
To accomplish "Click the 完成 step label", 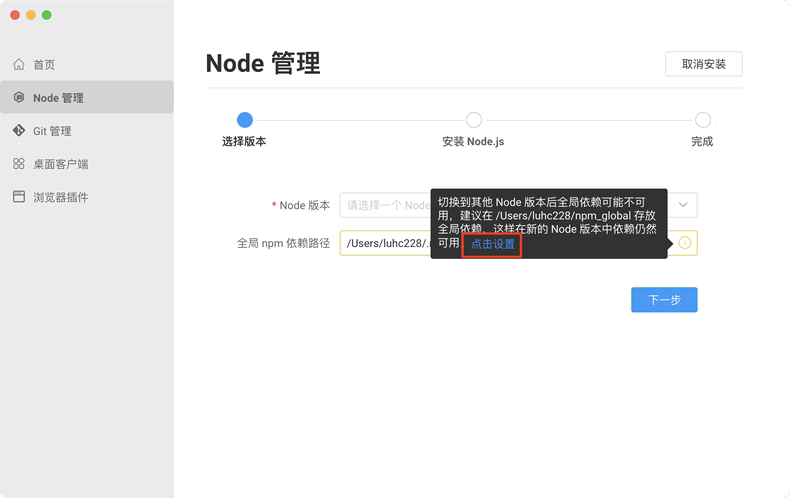I will 702,142.
